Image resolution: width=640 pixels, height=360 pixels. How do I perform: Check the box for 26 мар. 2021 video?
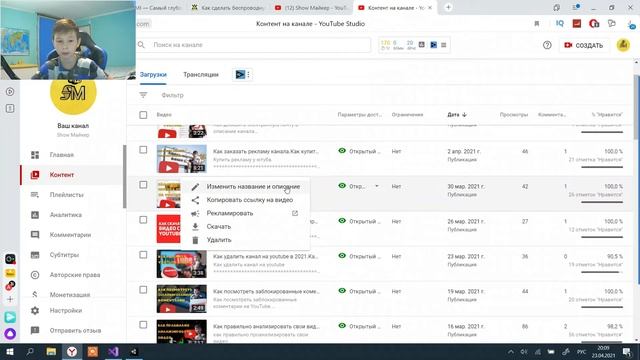[143, 220]
